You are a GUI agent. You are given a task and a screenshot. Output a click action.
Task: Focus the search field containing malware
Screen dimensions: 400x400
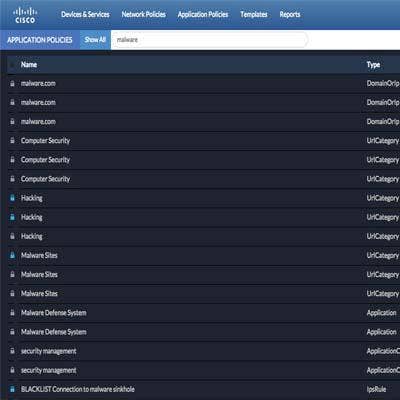click(x=209, y=40)
